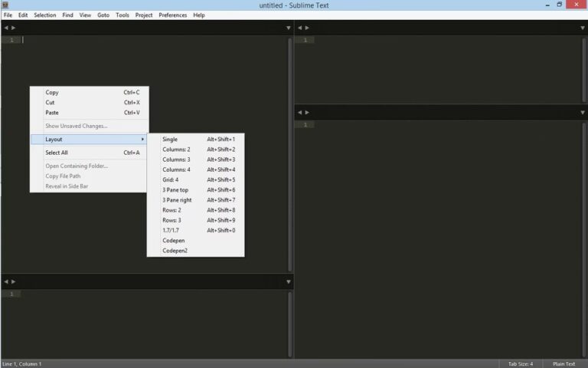Click bottom-left pane vertical scrollbar

pos(290,324)
